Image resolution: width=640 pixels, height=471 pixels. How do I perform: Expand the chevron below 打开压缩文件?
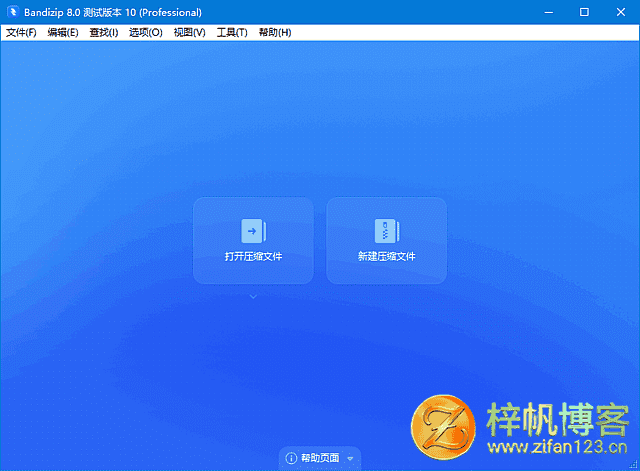(x=253, y=297)
